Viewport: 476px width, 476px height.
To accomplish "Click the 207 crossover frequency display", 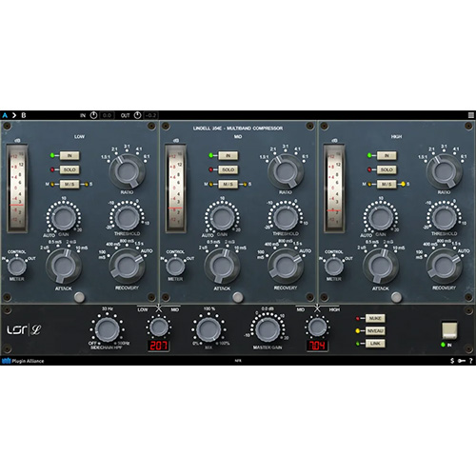I will pos(159,346).
